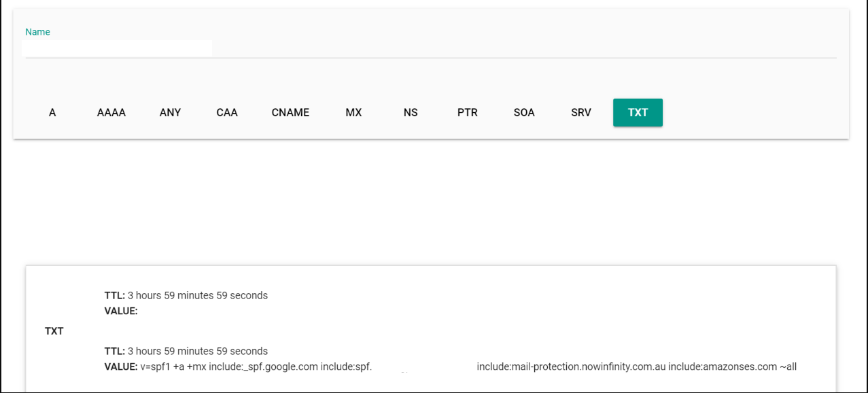Screen dimensions: 868x393
Task: Select the CNAME record type
Action: [290, 112]
